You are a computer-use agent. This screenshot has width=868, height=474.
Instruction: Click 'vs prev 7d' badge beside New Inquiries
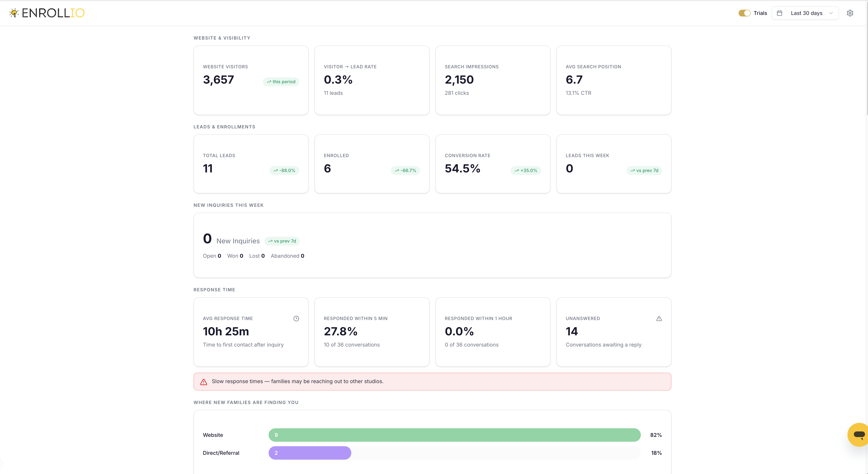pyautogui.click(x=282, y=241)
